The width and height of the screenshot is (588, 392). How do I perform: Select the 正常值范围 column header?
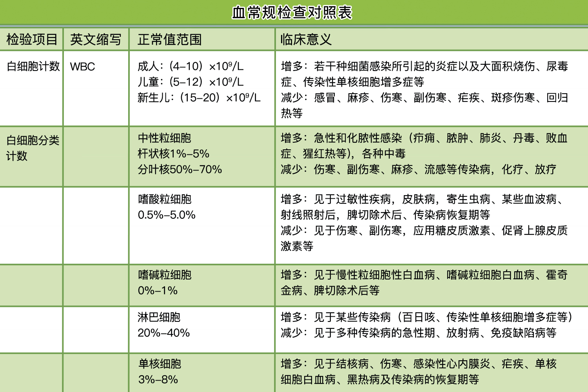tap(170, 40)
